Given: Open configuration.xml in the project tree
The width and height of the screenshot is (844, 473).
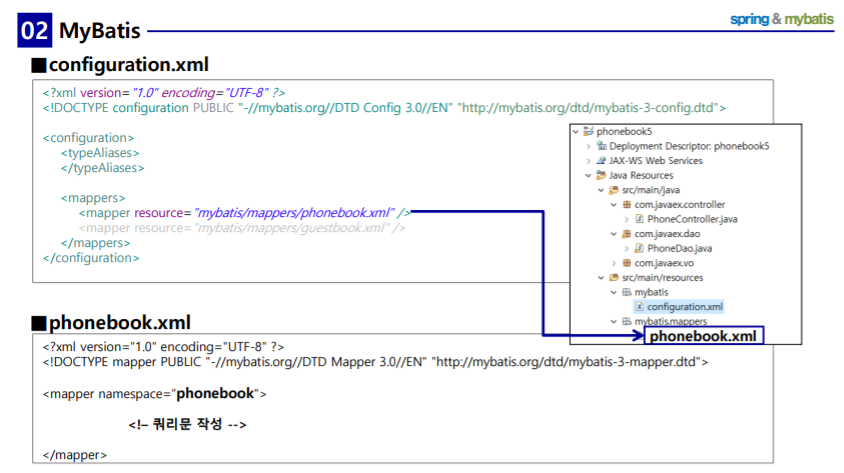Looking at the screenshot, I should pos(685,307).
